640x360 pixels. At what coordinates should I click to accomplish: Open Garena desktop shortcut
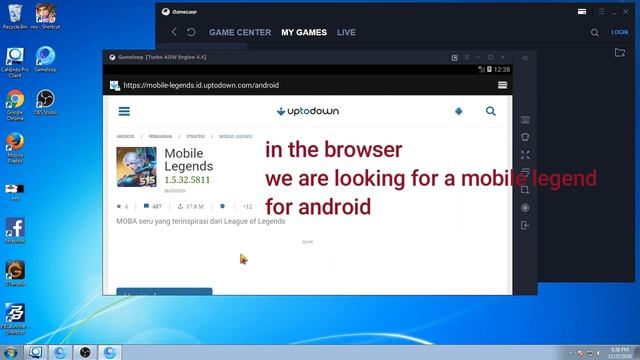[x=15, y=273]
